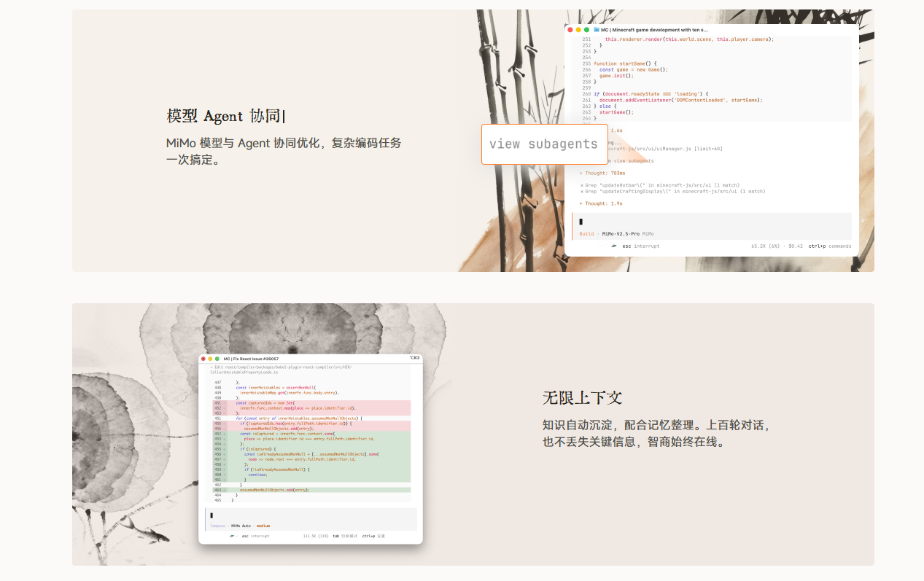Click the Grep "updateHotbar\(" result line
Screen dimensions: 924x581
(x=659, y=185)
